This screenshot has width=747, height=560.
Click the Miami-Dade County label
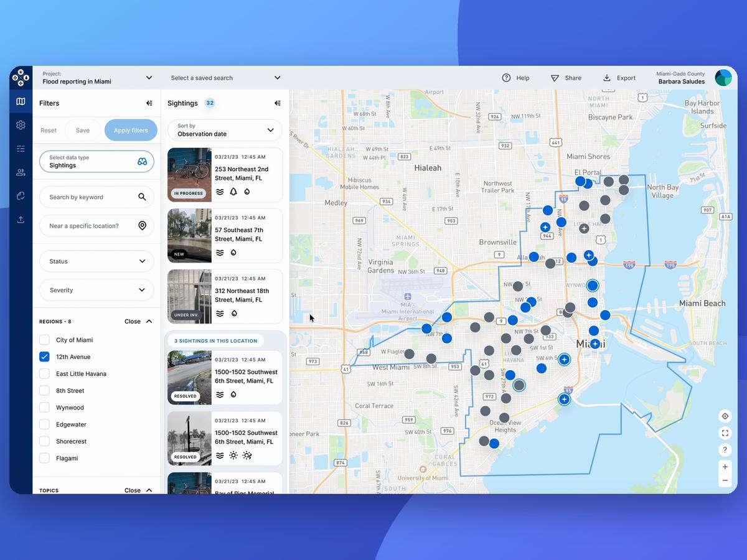pyautogui.click(x=680, y=73)
